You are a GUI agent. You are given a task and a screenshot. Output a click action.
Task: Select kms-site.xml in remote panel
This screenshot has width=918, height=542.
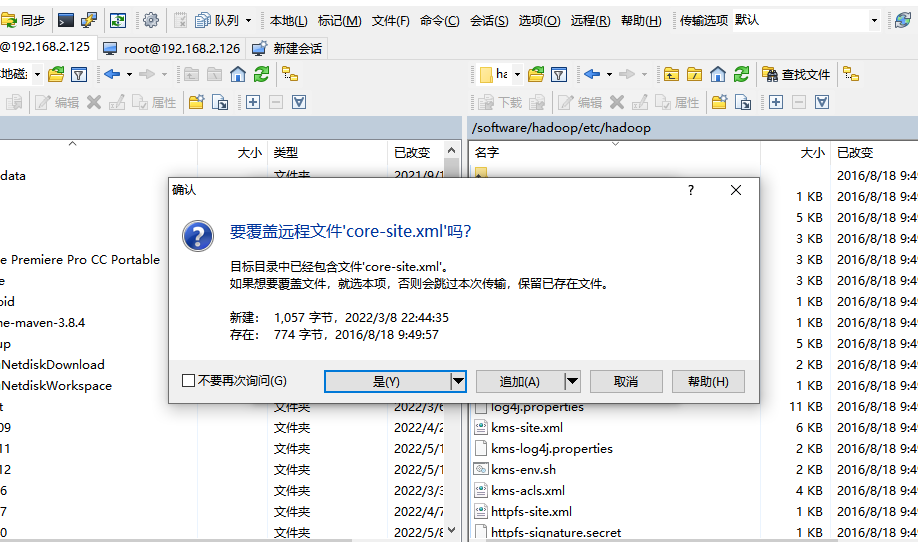tap(527, 428)
